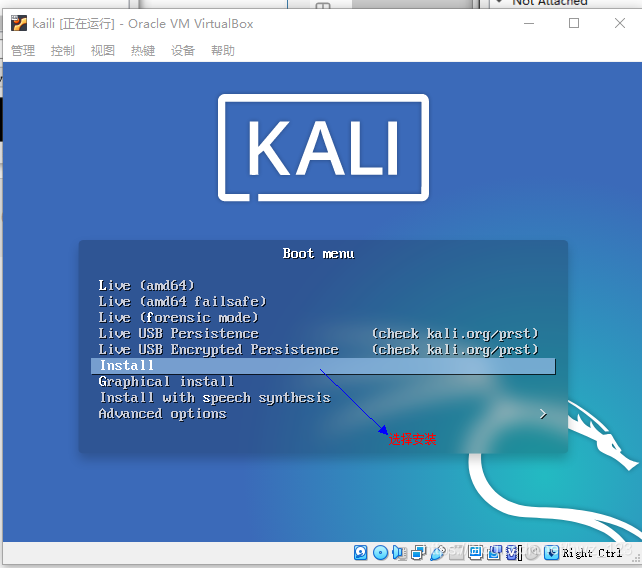
Task: Open the 帮助 menu
Action: [x=223, y=50]
